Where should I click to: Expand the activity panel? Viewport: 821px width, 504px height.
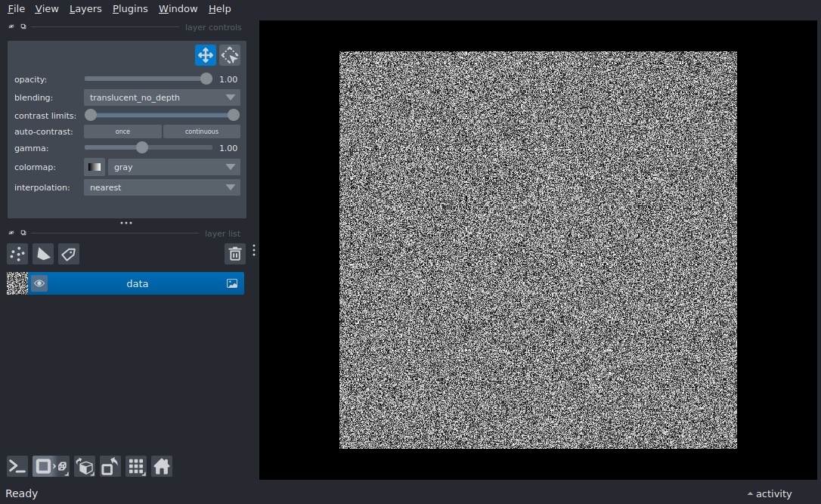pos(770,493)
